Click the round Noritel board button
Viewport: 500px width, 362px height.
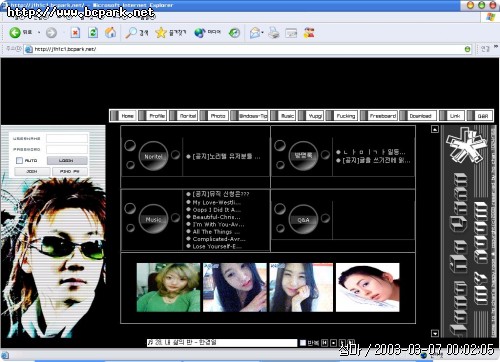[x=153, y=156]
